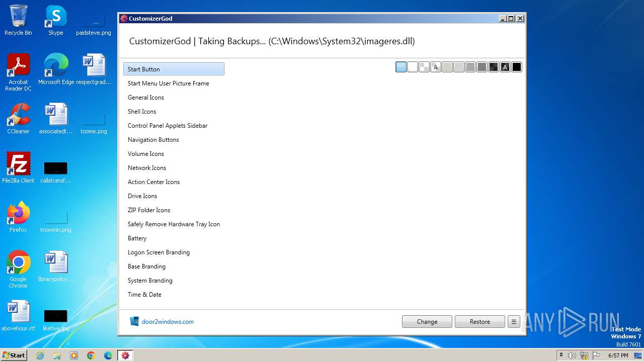This screenshot has height=362, width=644.
Task: Open Control Panel Applets Sidebar category
Action: point(174,126)
